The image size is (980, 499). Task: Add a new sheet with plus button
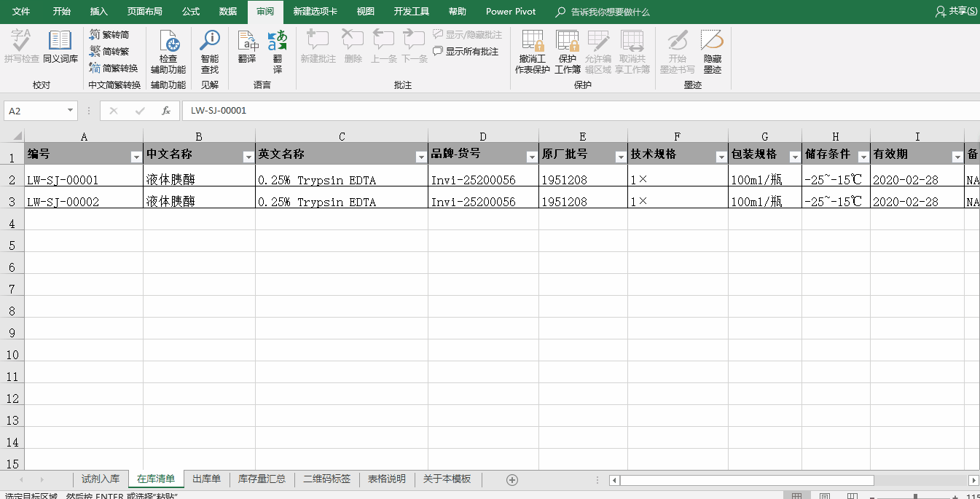[512, 479]
